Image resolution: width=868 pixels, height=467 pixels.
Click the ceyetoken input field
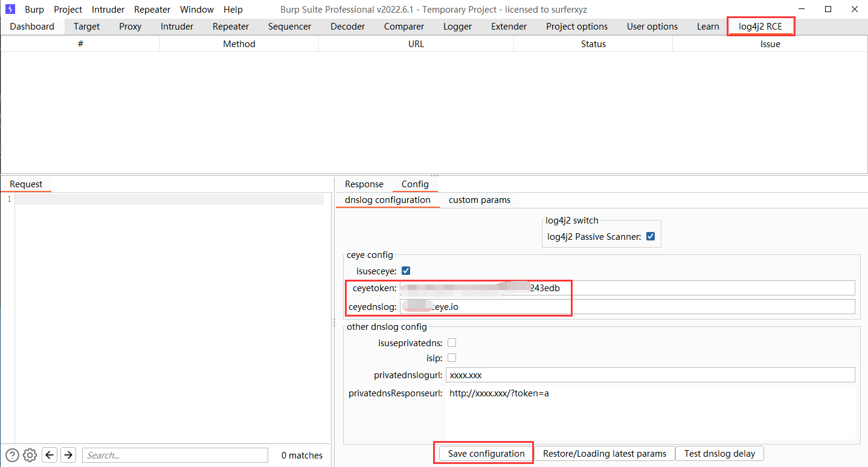628,288
